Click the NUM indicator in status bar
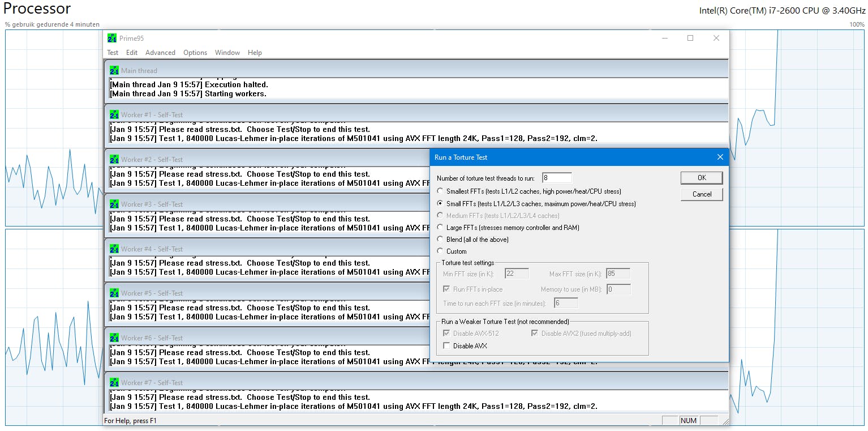Screen dimensions: 868x431 pos(689,421)
